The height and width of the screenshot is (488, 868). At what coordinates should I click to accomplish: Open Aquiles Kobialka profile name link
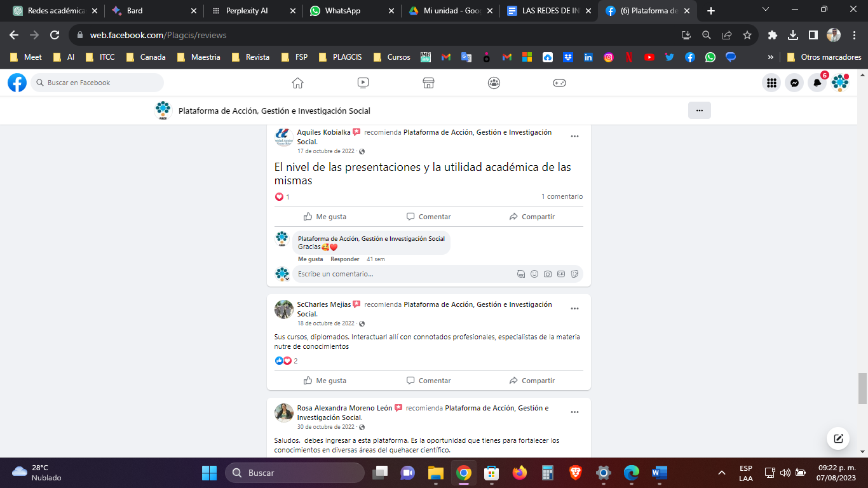[323, 132]
